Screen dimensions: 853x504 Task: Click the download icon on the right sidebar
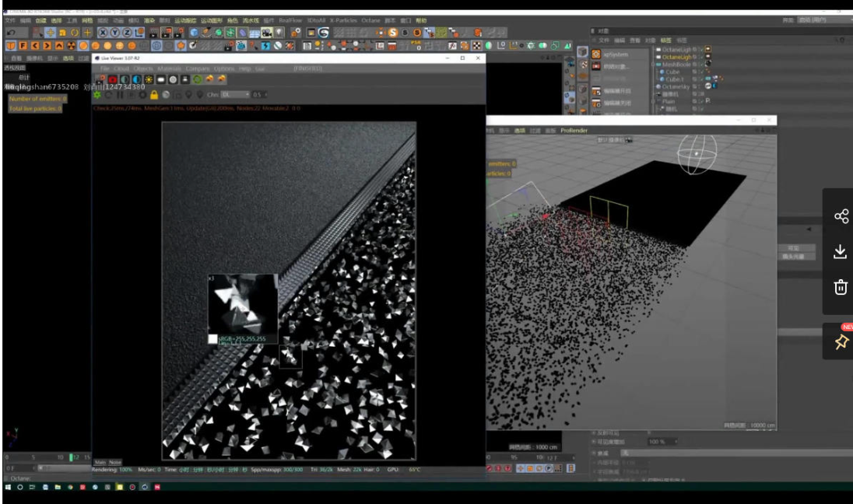(x=840, y=252)
